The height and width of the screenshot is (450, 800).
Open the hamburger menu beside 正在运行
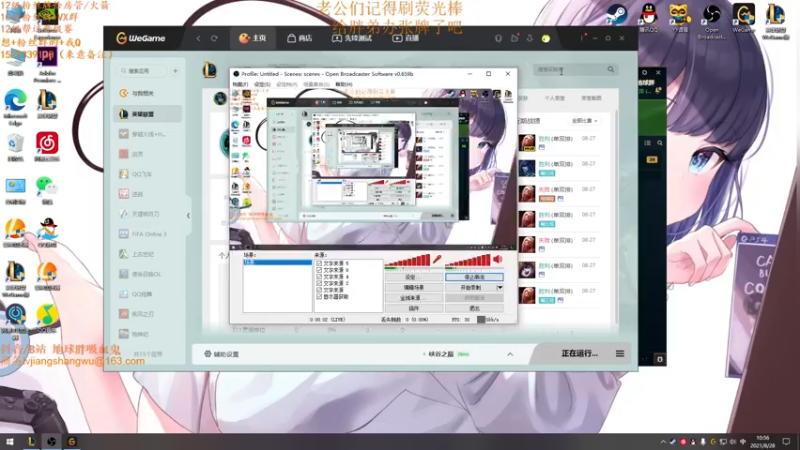tap(620, 354)
